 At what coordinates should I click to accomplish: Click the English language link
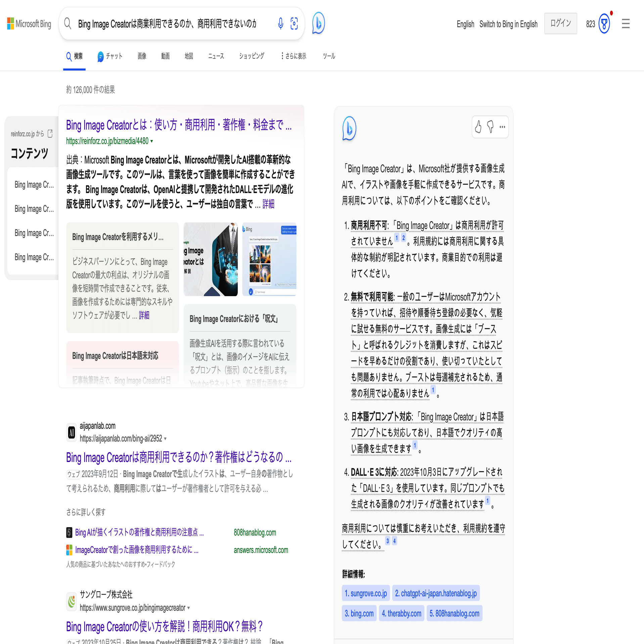coord(465,24)
